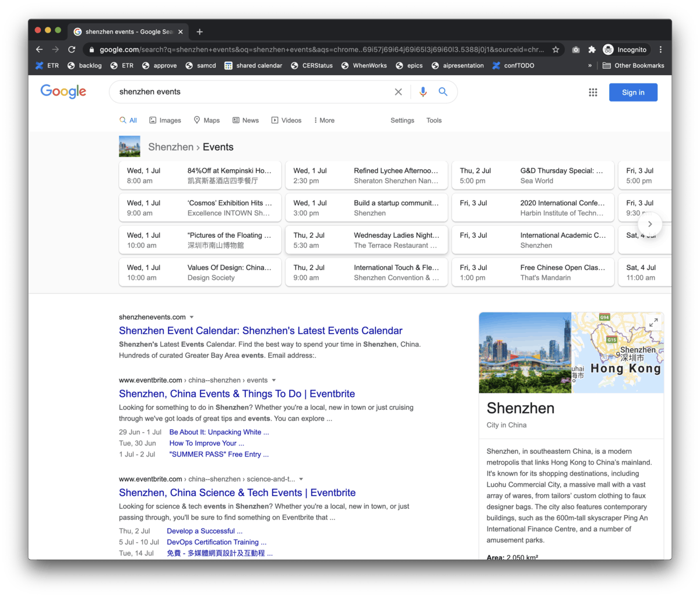Screen dimensions: 700x597
Task: Open the backlog bookmark
Action: coord(85,65)
